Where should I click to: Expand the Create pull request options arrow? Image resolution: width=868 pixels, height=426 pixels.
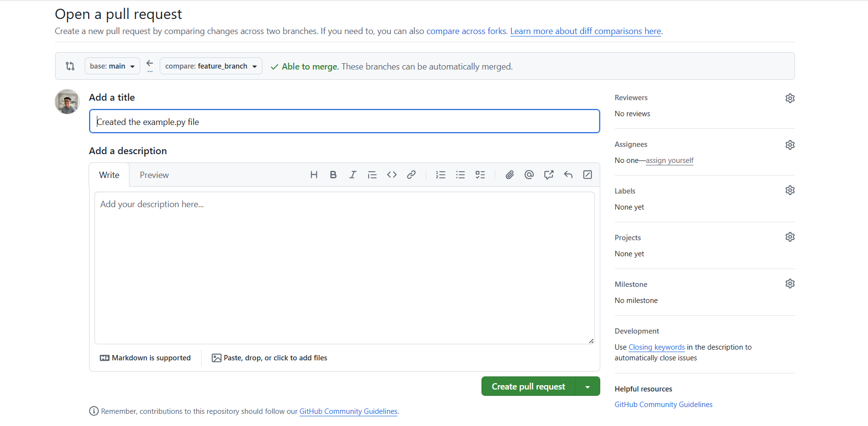pos(588,387)
